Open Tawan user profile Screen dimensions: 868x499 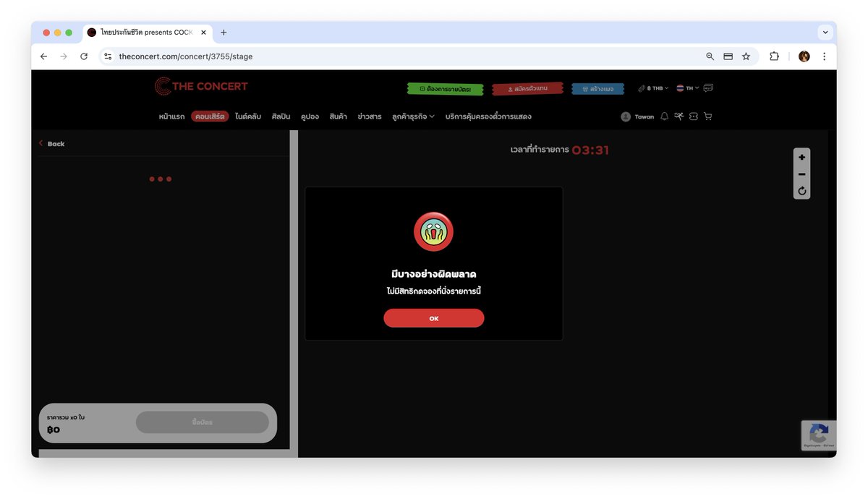tap(637, 116)
